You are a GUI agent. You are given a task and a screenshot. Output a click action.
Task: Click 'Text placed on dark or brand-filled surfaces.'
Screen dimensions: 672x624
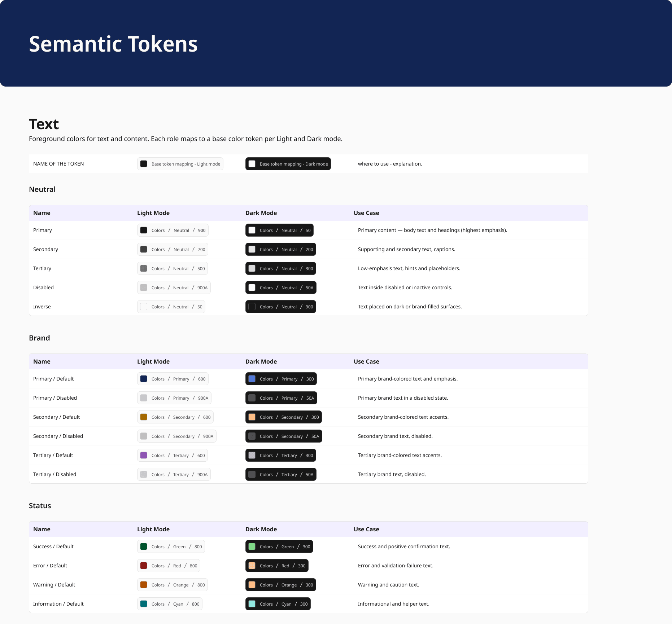410,307
